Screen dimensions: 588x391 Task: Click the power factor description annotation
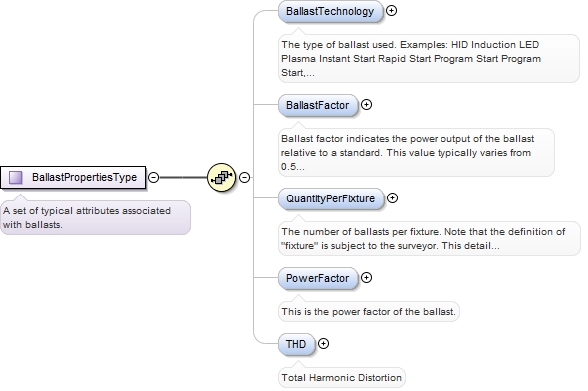369,312
